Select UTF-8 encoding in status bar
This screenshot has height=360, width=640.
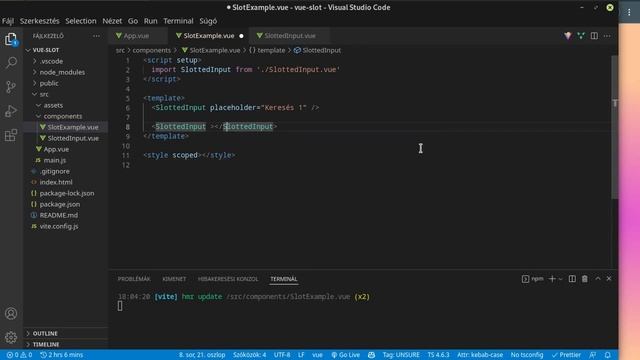(x=282, y=355)
